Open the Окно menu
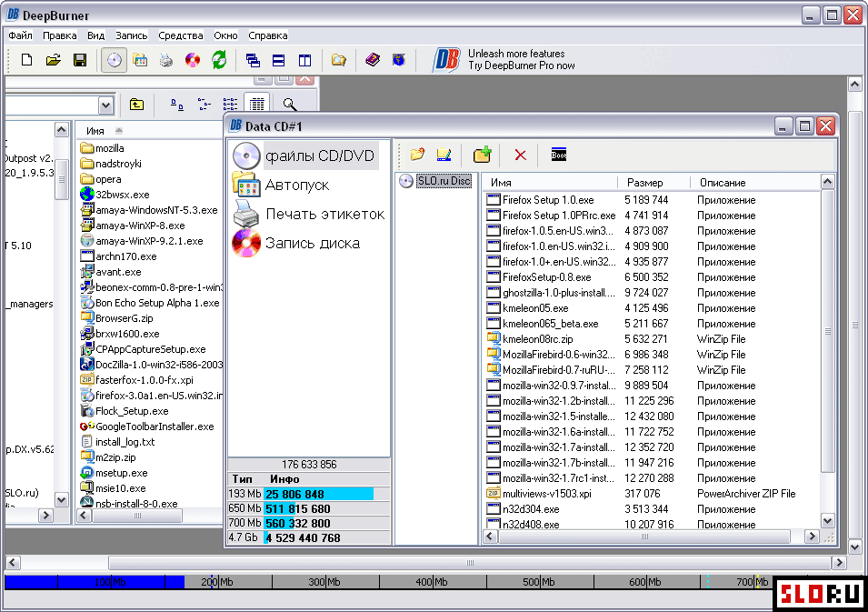 click(x=225, y=35)
